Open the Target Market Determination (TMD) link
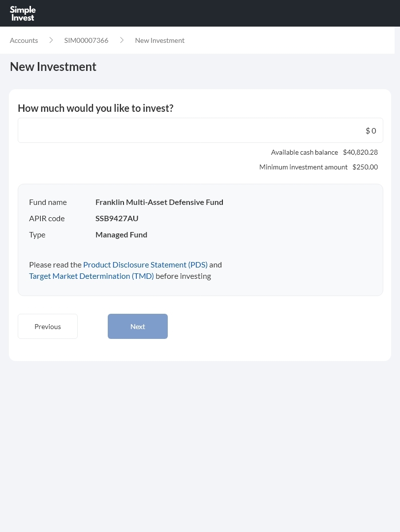 (x=92, y=276)
